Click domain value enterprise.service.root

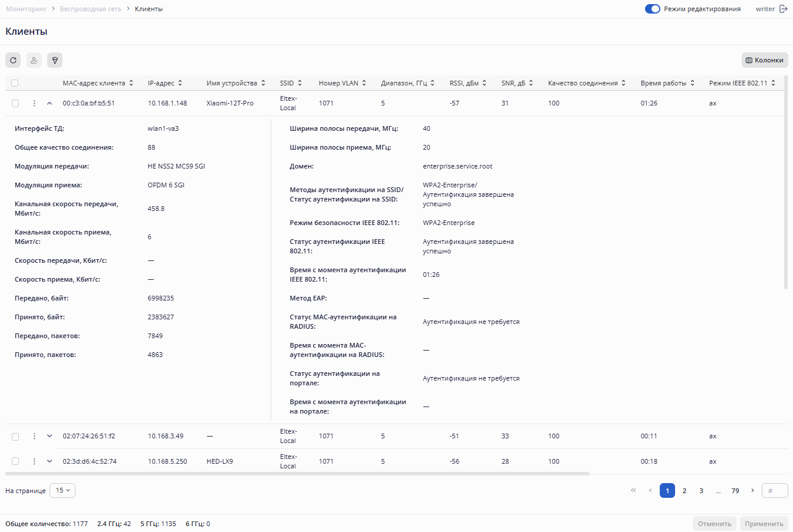click(458, 166)
